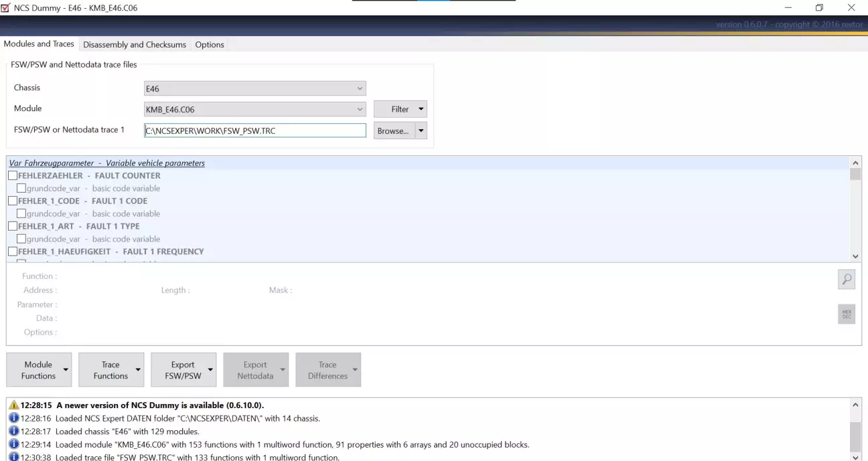Open the Module dropdown showing KMB_E46.C06
Screen dimensions: 868x461
pos(255,109)
